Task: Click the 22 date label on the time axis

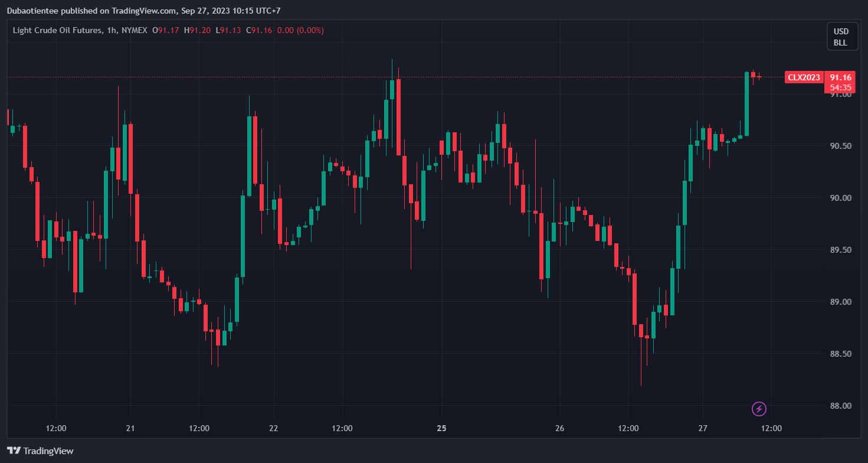Action: 273,428
